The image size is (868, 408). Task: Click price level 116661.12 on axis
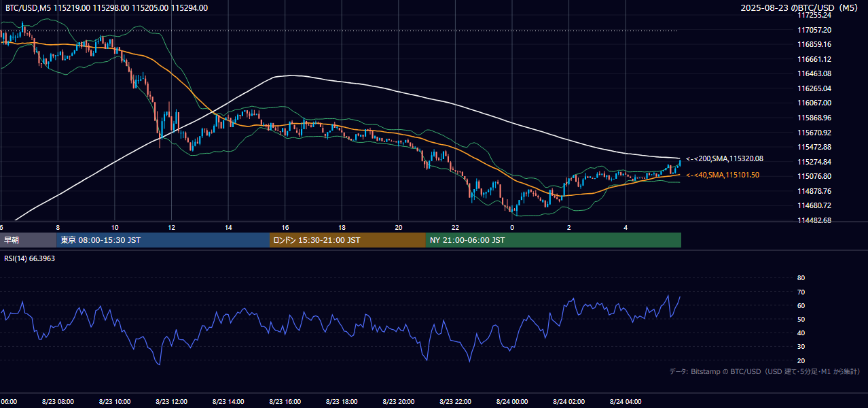(814, 59)
